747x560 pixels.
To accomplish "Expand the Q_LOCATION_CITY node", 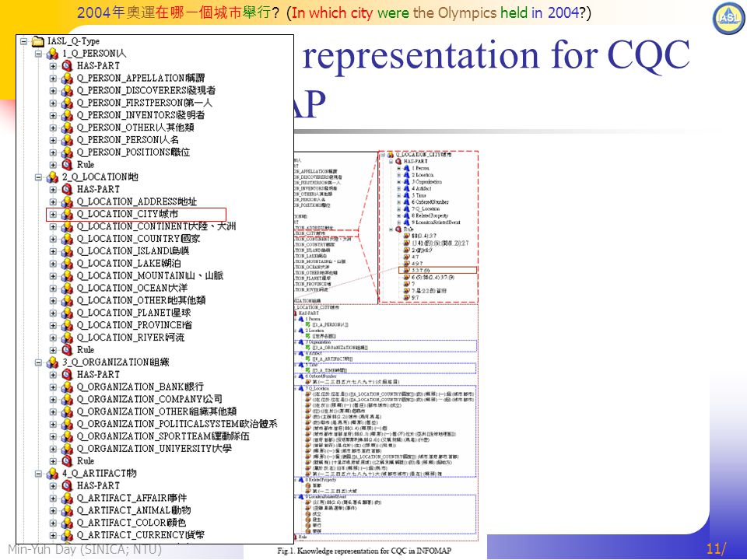I will click(53, 215).
